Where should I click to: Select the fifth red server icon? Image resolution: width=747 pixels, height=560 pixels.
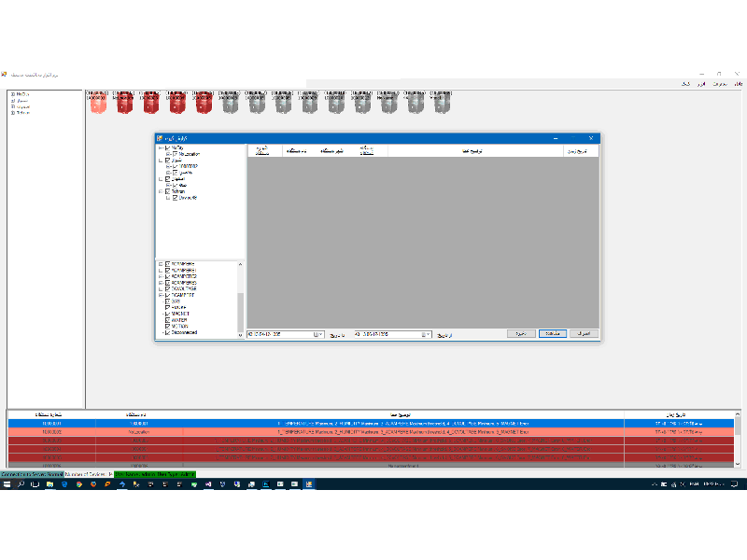coord(231,105)
